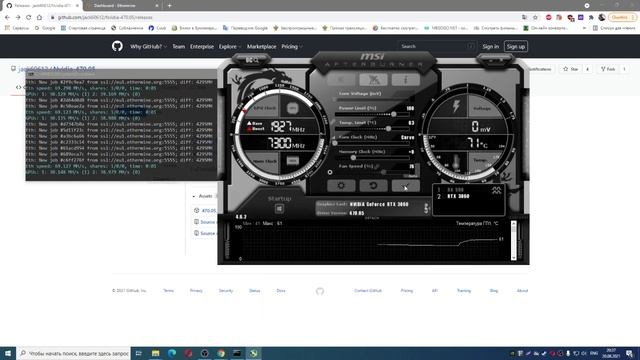This screenshot has height=360, width=640.
Task: Click the GPU link wave icon in list
Action: pyautogui.click(x=496, y=190)
